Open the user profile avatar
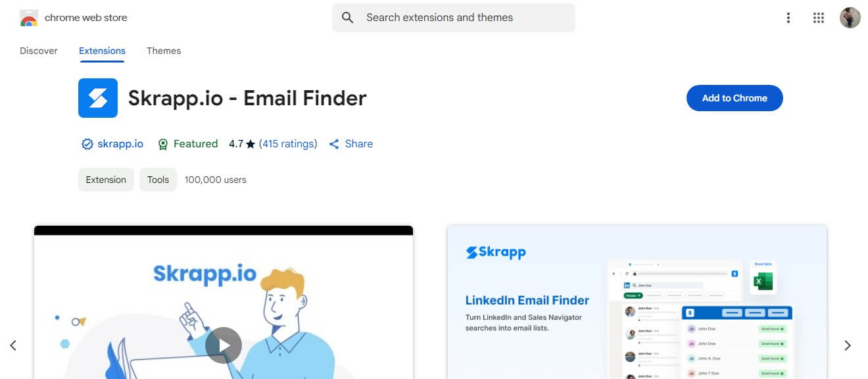This screenshot has width=868, height=379. [x=850, y=18]
